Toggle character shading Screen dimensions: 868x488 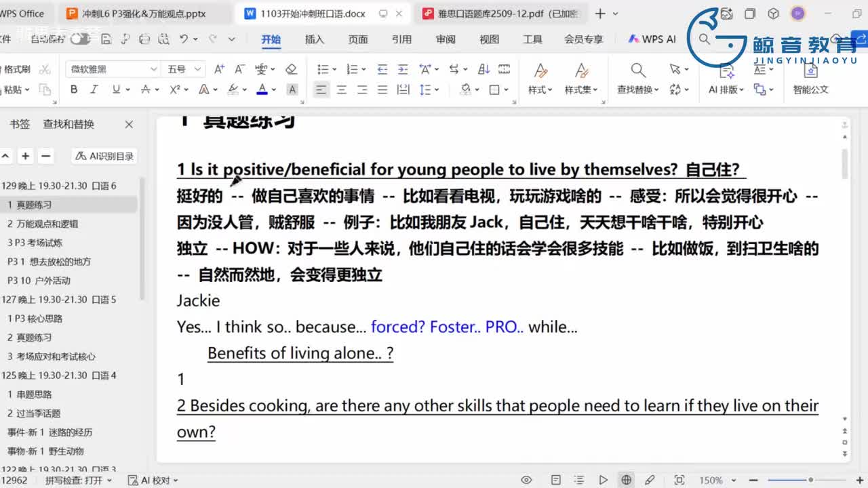pos(292,89)
